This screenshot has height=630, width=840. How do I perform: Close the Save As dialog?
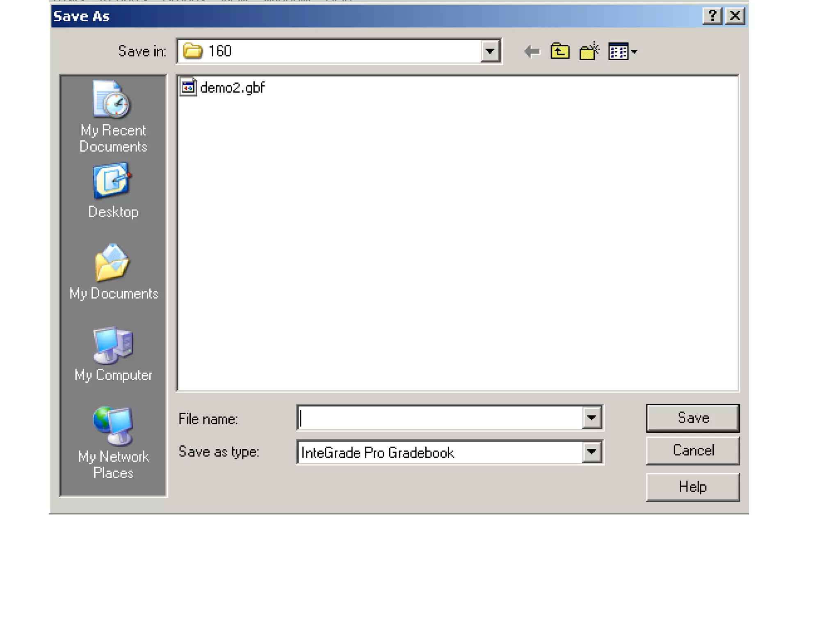click(735, 16)
